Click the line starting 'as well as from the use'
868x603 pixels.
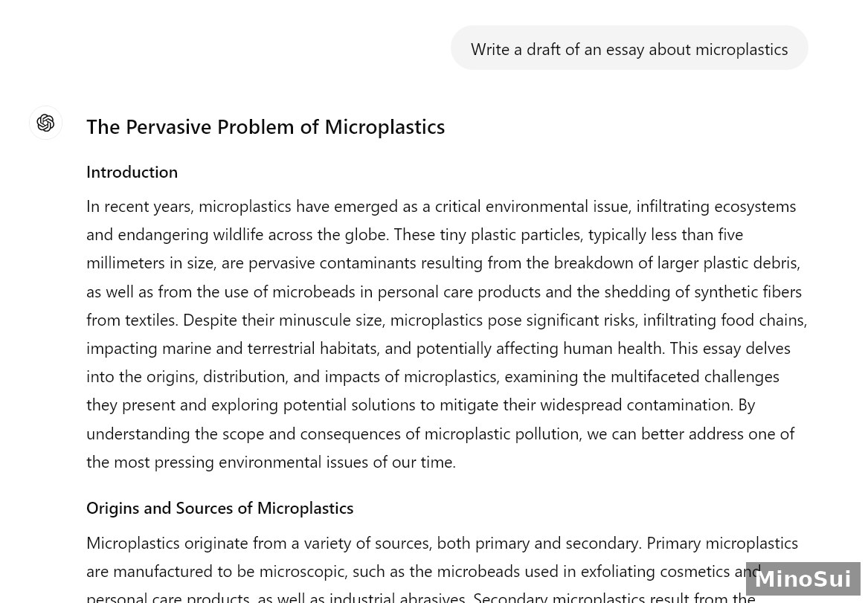444,291
